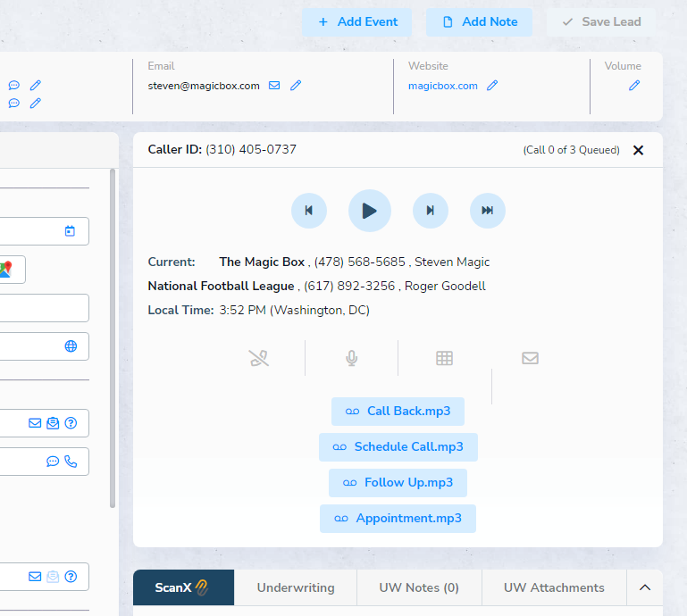
Task: Skip to the next call in queue
Action: (431, 211)
